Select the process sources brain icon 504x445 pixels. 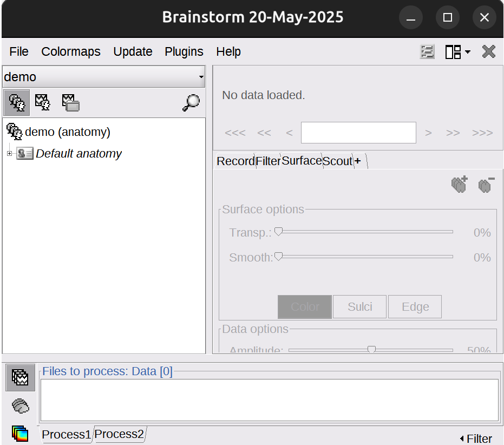tap(20, 406)
